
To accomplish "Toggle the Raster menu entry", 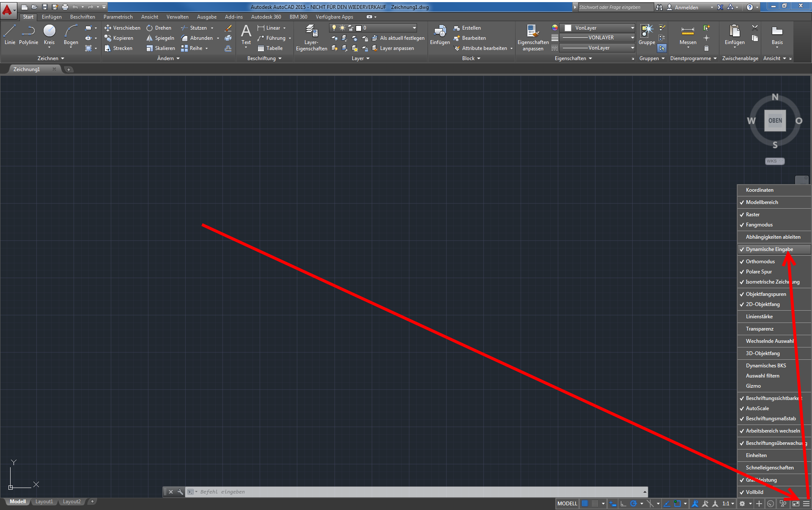I will click(x=753, y=215).
